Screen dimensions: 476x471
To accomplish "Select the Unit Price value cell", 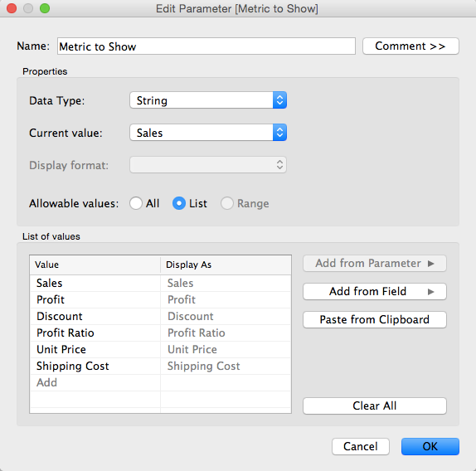I will [95, 350].
